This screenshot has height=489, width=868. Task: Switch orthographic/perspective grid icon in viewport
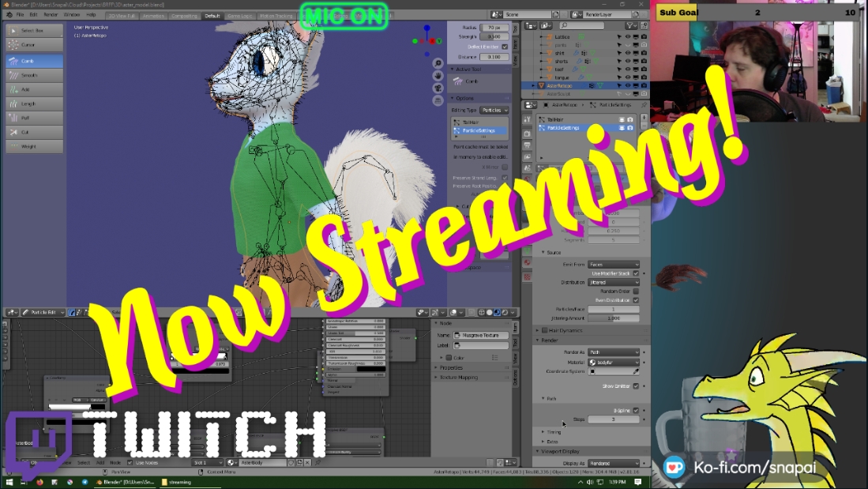point(438,101)
